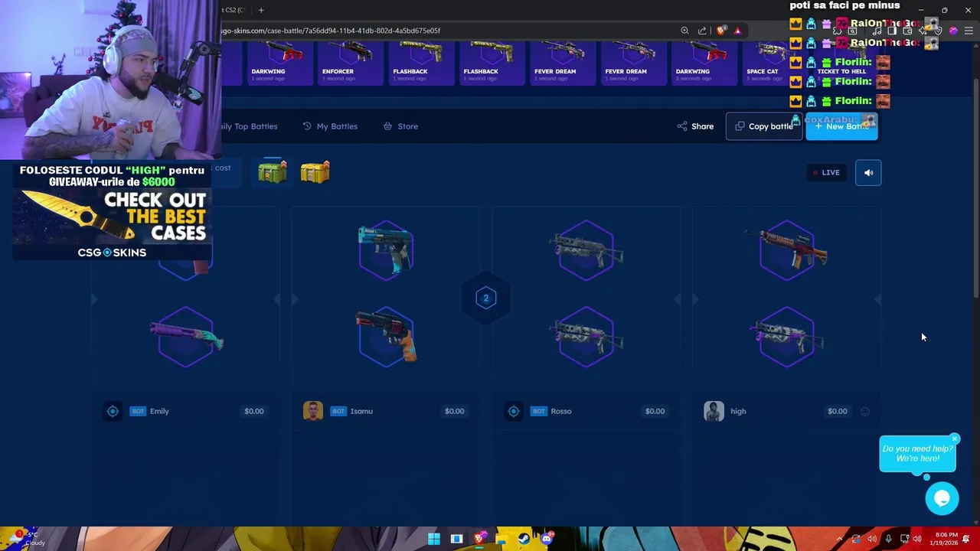This screenshot has width=980, height=551.
Task: Open the Brave Shields lion icon
Action: pyautogui.click(x=720, y=31)
